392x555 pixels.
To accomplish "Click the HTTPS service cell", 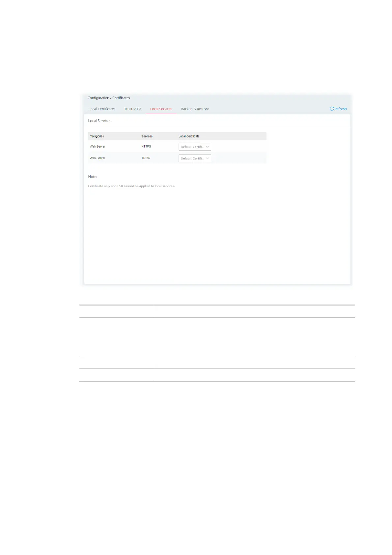I will pos(146,146).
